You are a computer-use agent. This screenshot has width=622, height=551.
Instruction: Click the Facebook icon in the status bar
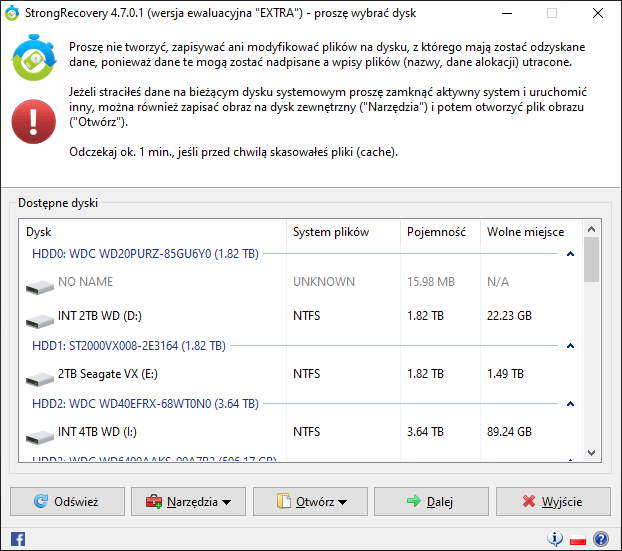pyautogui.click(x=18, y=539)
